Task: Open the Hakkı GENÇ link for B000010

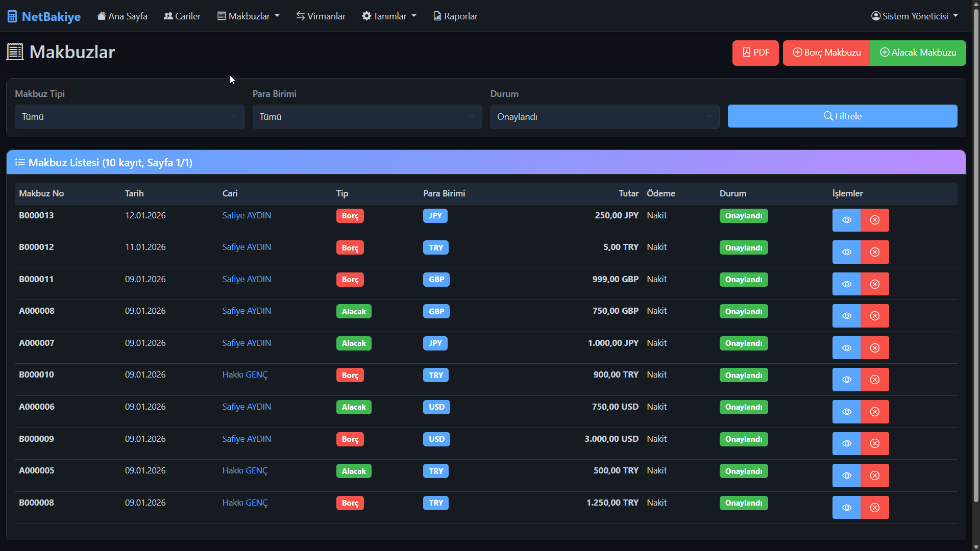Action: [244, 374]
